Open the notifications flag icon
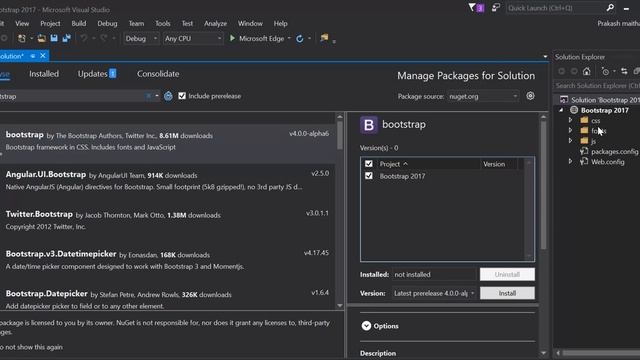This screenshot has width=640, height=360. click(472, 7)
